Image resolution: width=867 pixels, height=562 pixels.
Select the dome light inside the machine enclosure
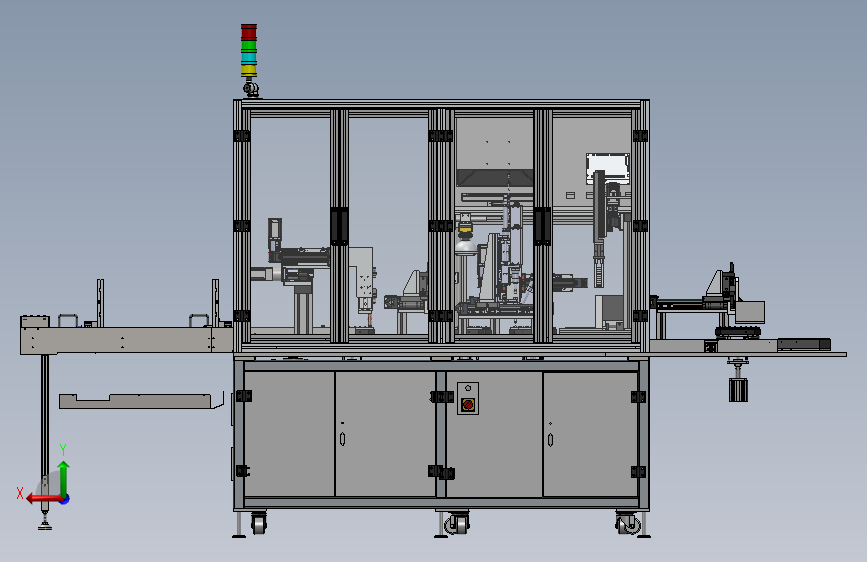[x=466, y=246]
